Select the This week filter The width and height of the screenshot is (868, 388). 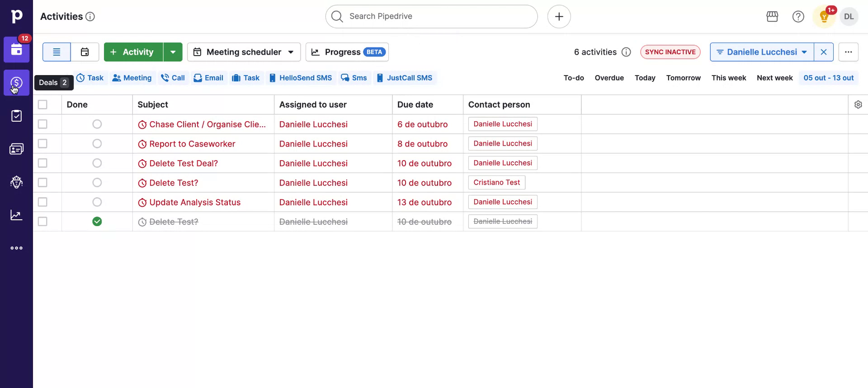coord(729,78)
